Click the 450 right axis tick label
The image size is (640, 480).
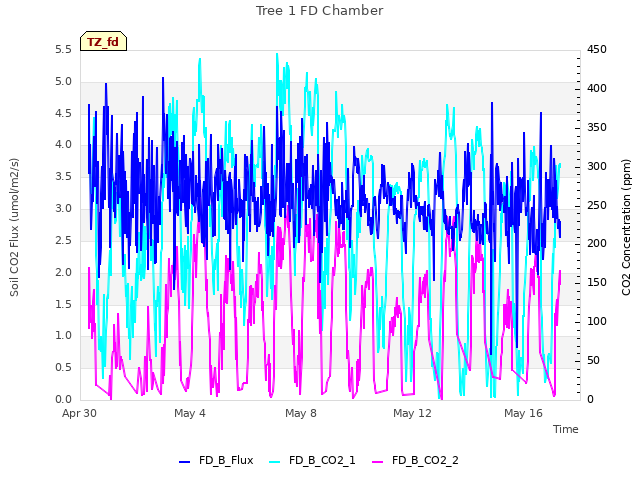pyautogui.click(x=597, y=50)
